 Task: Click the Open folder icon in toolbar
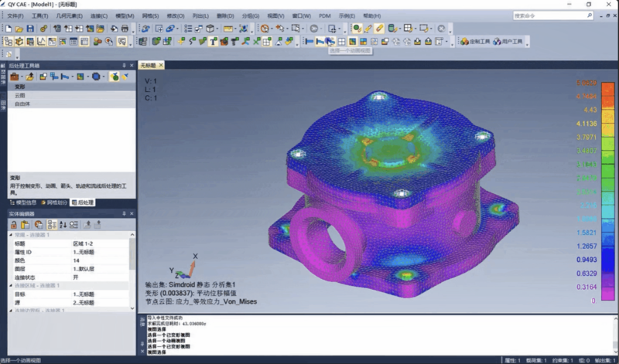(x=19, y=29)
